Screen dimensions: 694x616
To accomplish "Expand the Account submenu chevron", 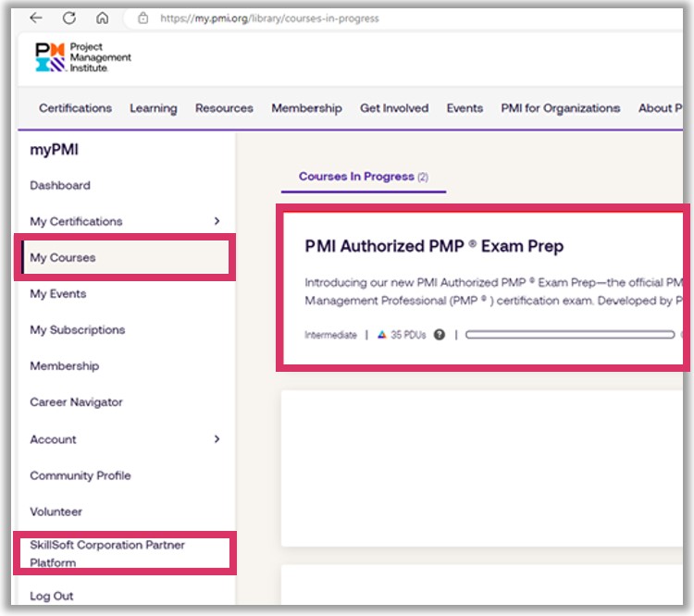I will 217,439.
